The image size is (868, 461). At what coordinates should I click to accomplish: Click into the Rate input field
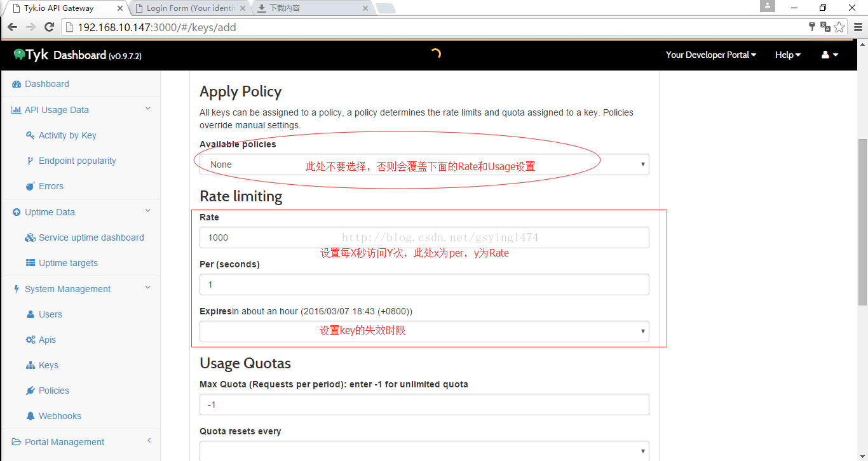tap(424, 237)
